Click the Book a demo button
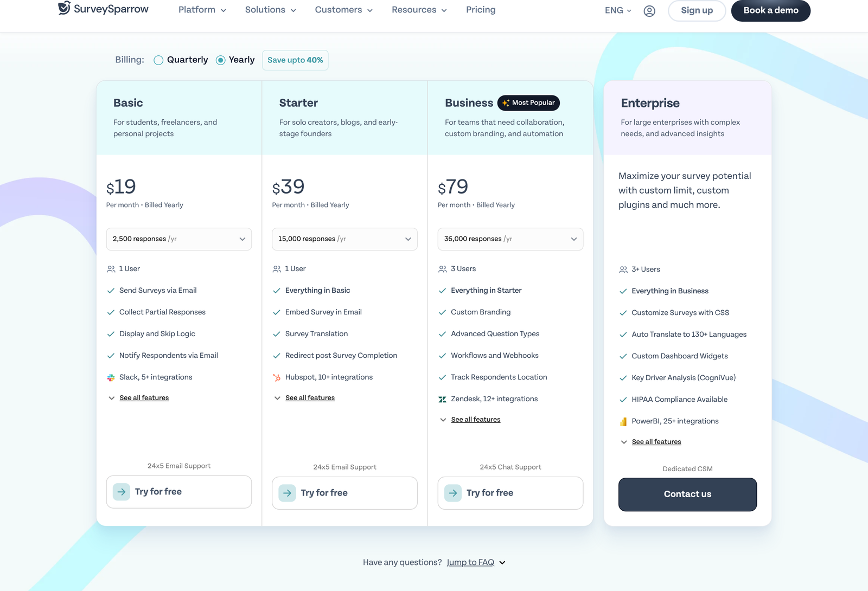This screenshot has height=591, width=868. pos(771,10)
